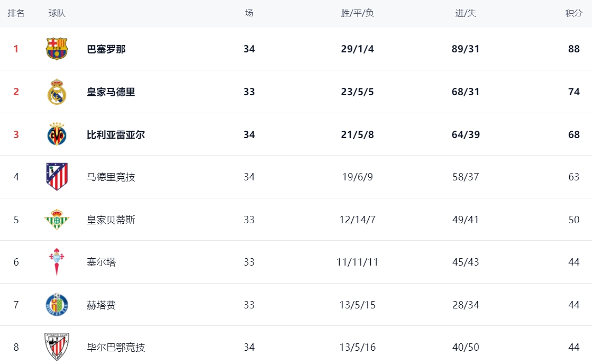
Task: Click the 胜/平/负 column header
Action: [357, 13]
